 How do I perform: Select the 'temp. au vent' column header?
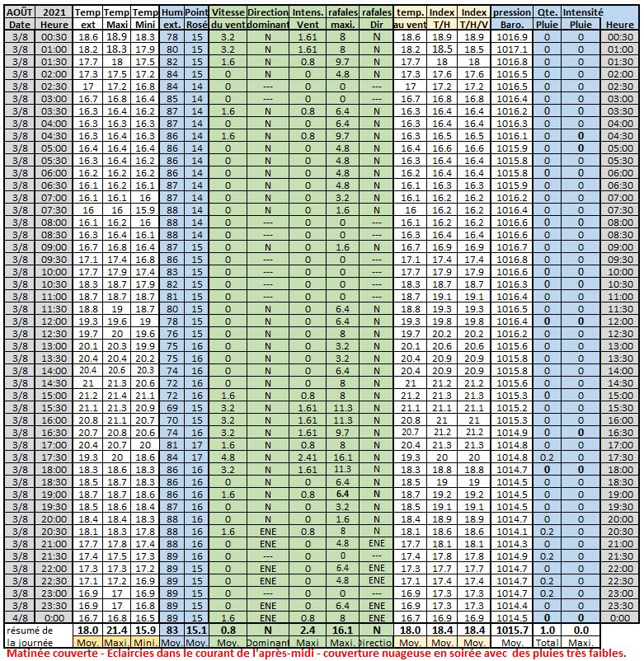coord(410,19)
